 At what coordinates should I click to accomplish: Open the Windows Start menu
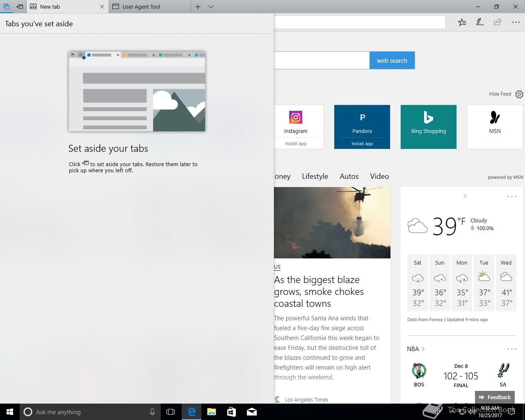(x=10, y=412)
